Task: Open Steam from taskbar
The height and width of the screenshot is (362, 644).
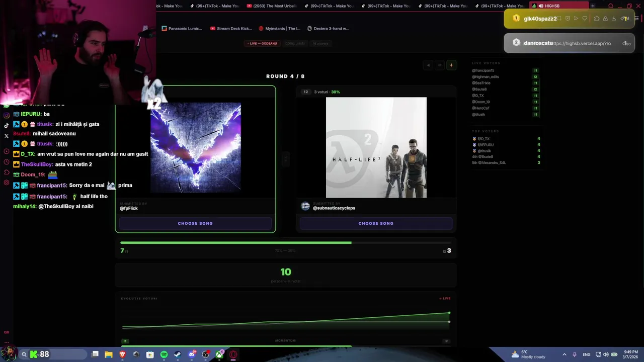Action: (178, 354)
